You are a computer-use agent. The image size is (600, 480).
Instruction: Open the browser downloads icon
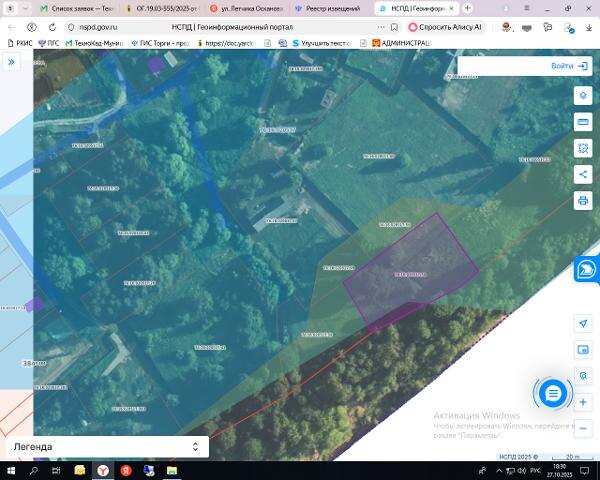click(x=589, y=27)
